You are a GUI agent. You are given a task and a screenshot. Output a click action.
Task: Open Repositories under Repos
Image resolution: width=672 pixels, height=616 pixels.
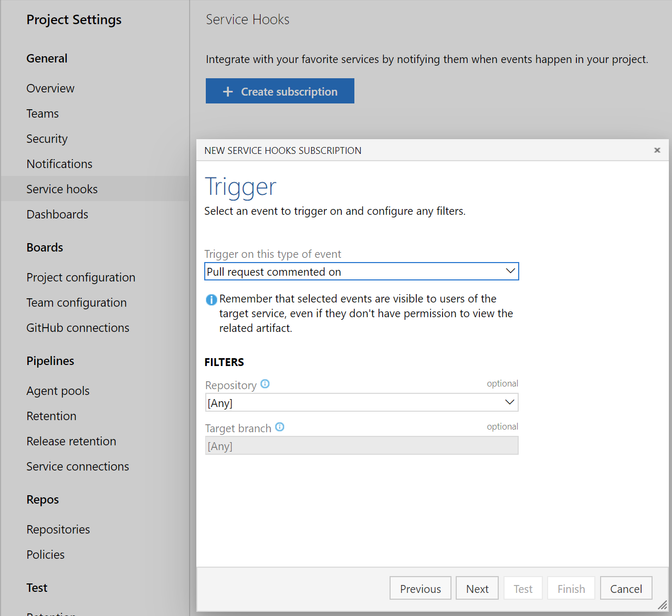click(x=58, y=529)
